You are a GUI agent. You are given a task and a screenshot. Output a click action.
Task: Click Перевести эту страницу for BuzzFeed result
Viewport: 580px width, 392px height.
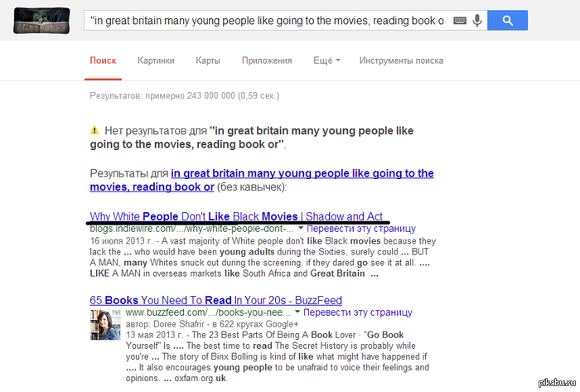358,313
